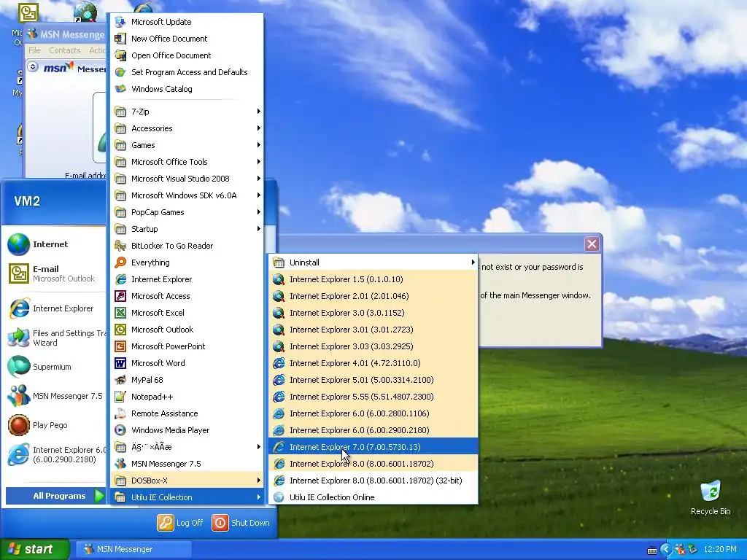
Task: Expand the DOSBox-X folder
Action: click(187, 480)
